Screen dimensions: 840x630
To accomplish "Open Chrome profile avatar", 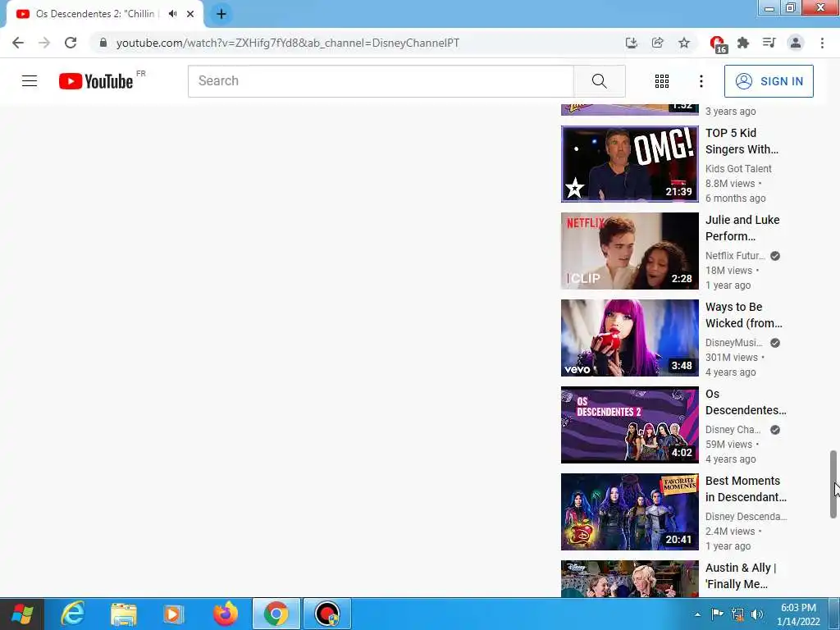I will click(x=796, y=43).
